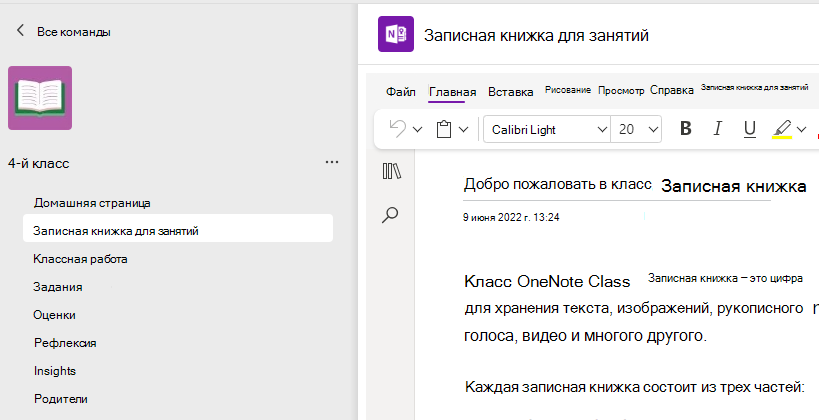This screenshot has height=420, width=819.
Task: Select Записная книжка для занятий in sidebar
Action: [178, 230]
